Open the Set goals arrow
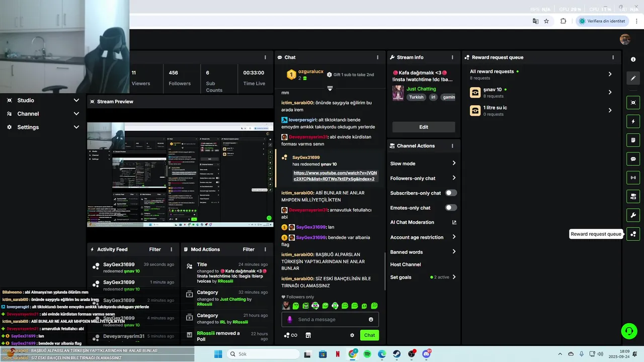The image size is (644, 362). (454, 277)
